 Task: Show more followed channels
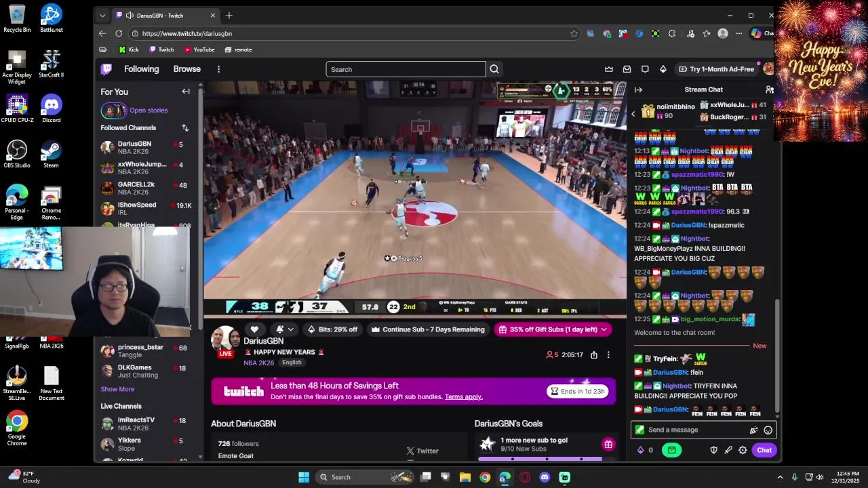(x=117, y=389)
